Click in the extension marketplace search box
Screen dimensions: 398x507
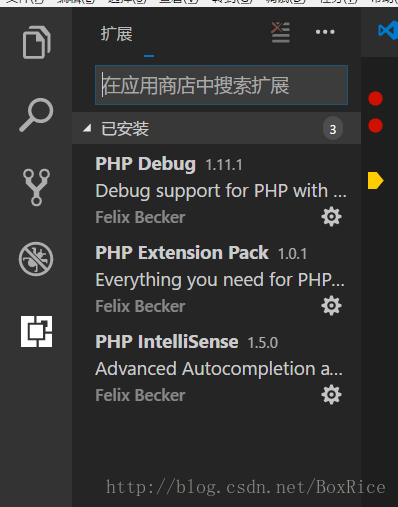[x=221, y=85]
